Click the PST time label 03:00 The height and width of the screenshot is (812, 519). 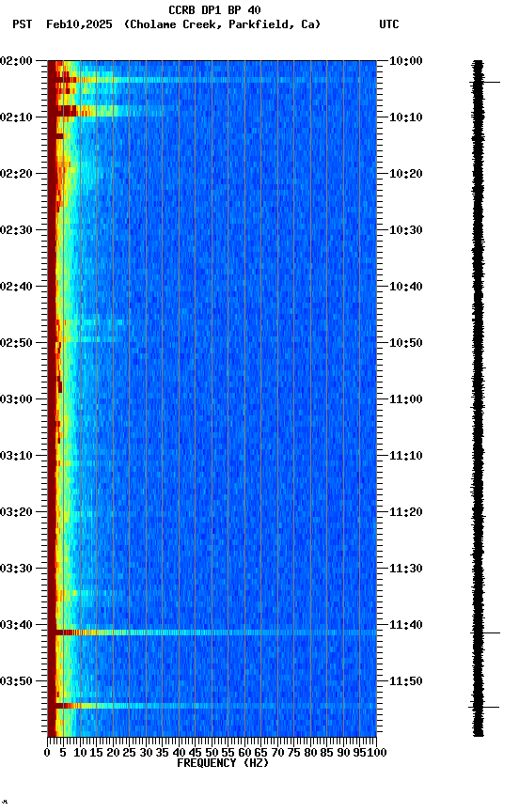(16, 399)
